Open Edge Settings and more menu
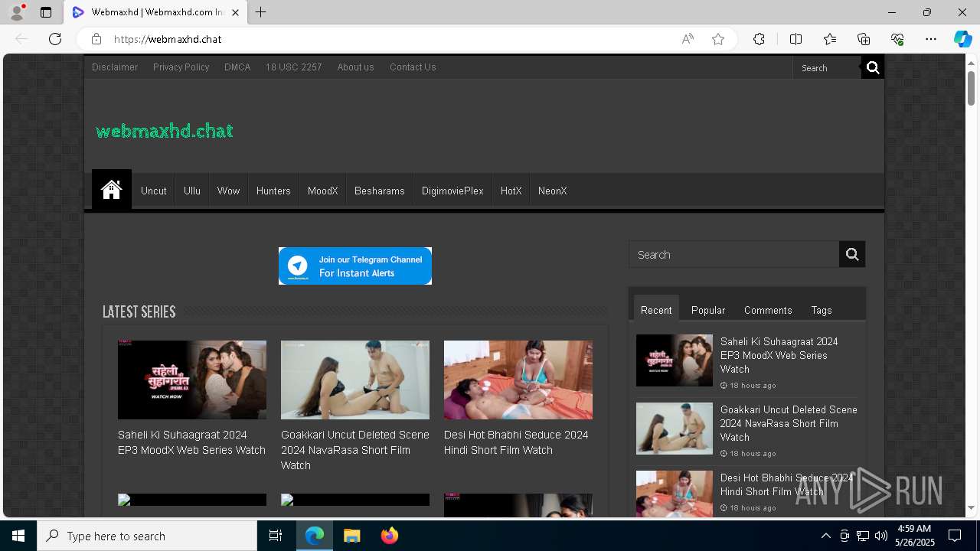 931,39
